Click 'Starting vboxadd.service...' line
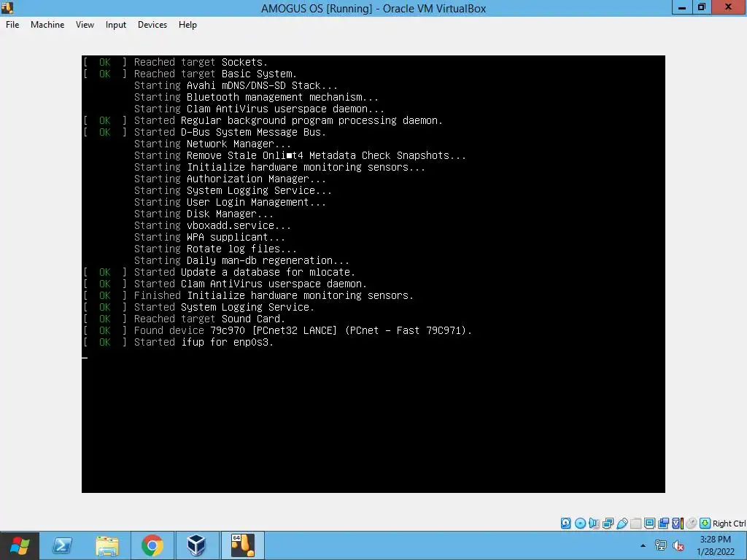Viewport: 747px width, 560px height. coord(212,226)
